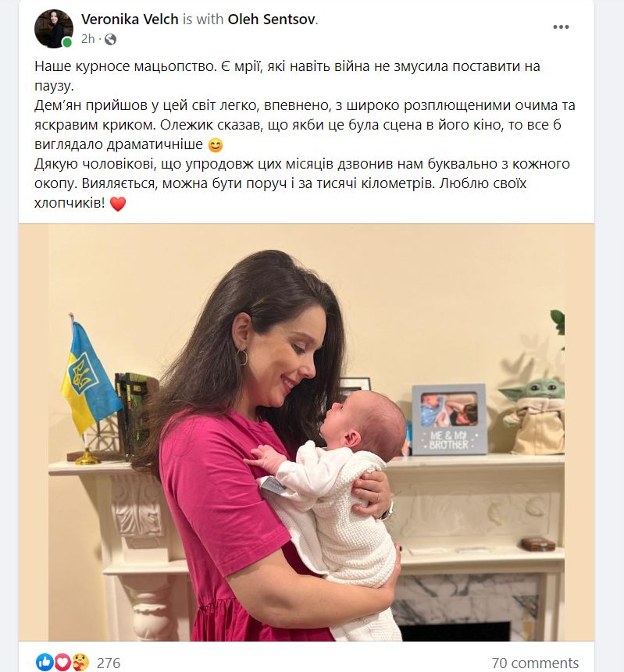The height and width of the screenshot is (672, 624).
Task: Open Veronika Velch's profile name link
Action: (x=130, y=20)
